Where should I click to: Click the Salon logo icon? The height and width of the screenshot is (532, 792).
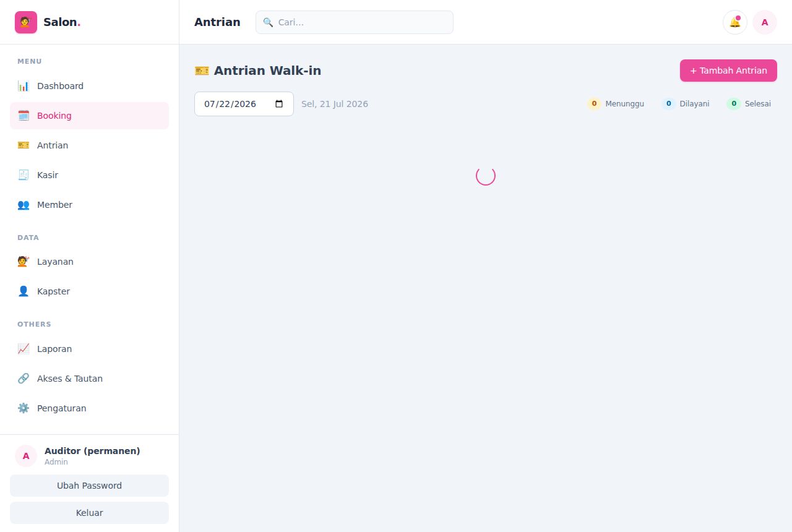point(26,22)
